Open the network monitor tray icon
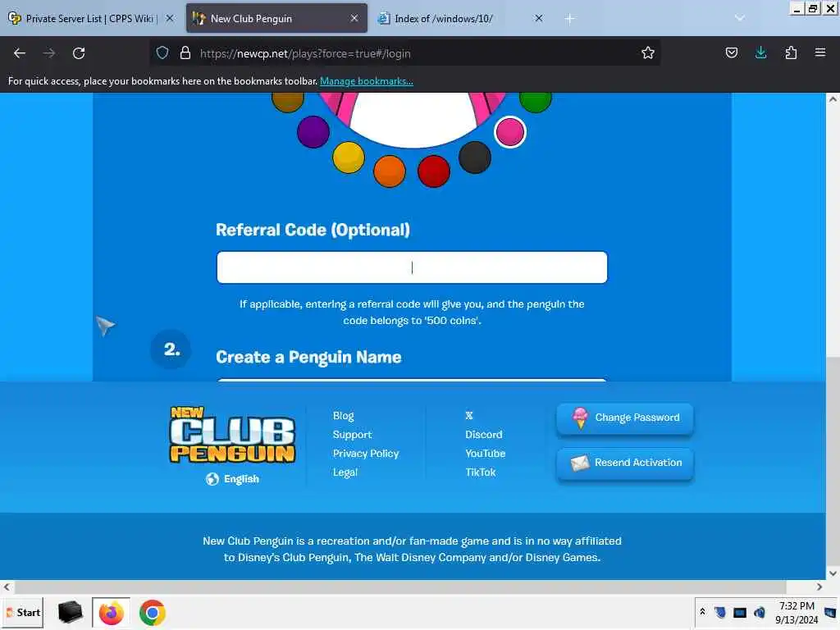The width and height of the screenshot is (840, 630). (x=740, y=612)
